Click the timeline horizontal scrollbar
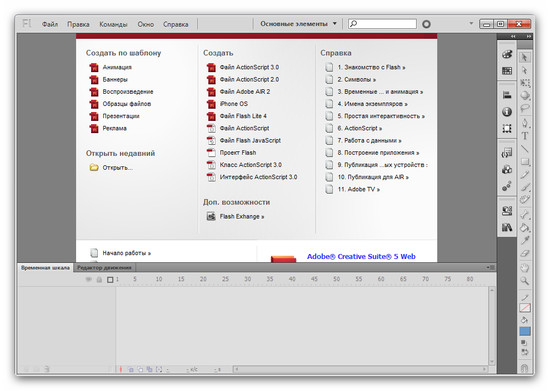 (x=361, y=369)
